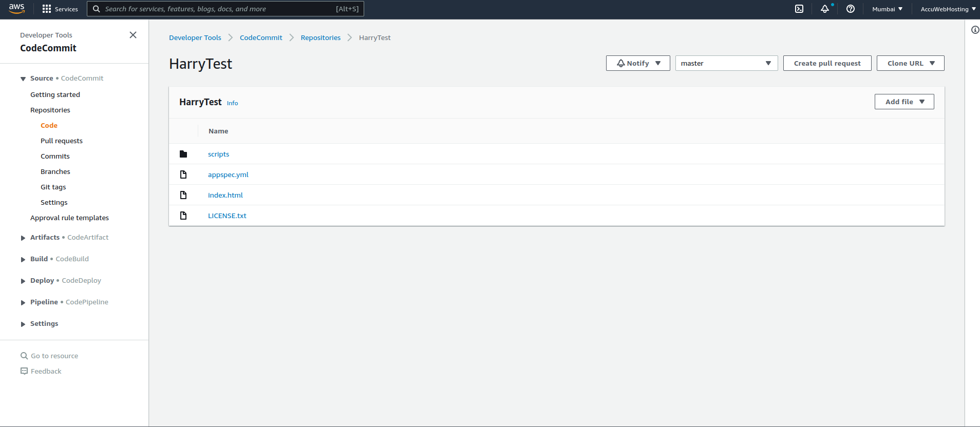
Task: Click the appspec.yml file icon
Action: pyautogui.click(x=183, y=174)
